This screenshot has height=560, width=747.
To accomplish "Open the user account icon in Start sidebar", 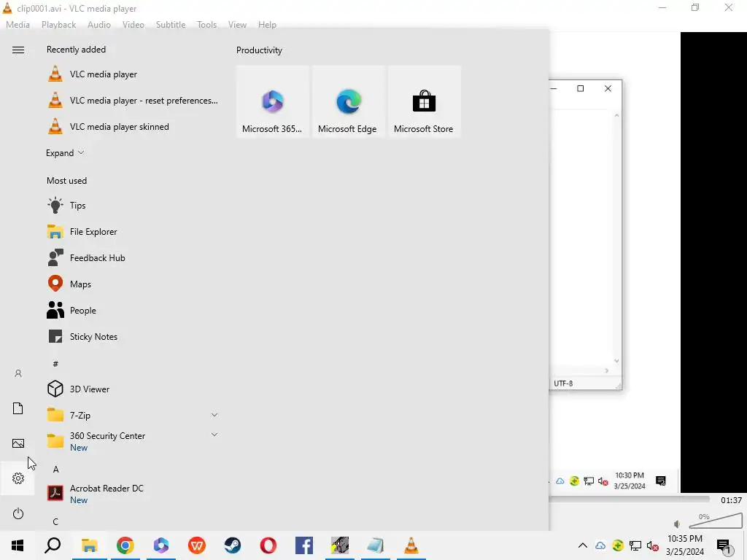I will 18,373.
